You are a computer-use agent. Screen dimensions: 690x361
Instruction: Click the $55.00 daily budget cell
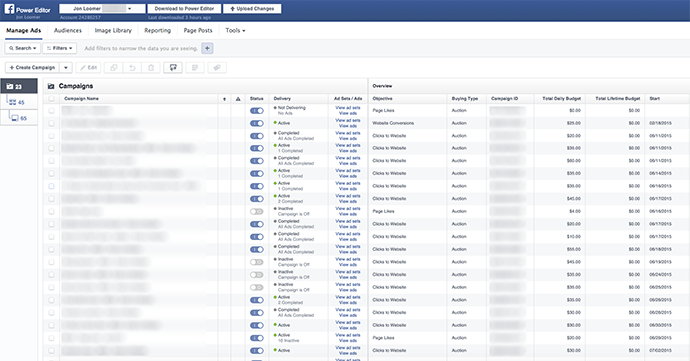(574, 250)
